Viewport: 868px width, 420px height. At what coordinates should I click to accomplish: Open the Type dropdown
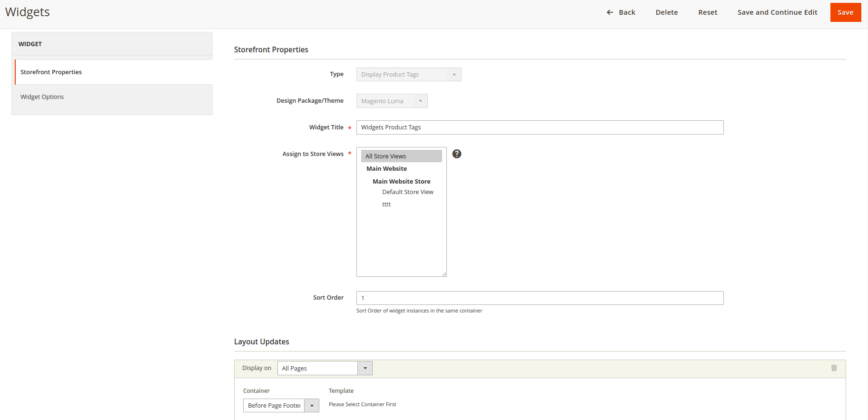(x=408, y=75)
